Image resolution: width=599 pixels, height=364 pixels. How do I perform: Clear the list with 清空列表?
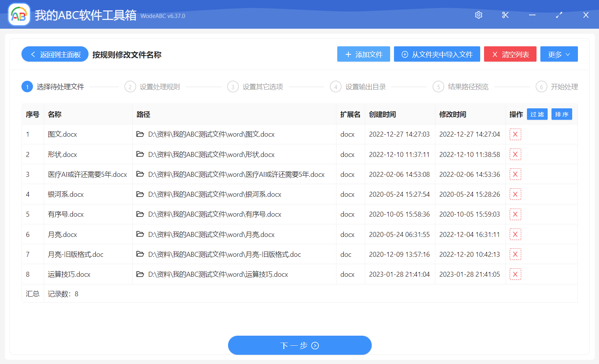[510, 54]
